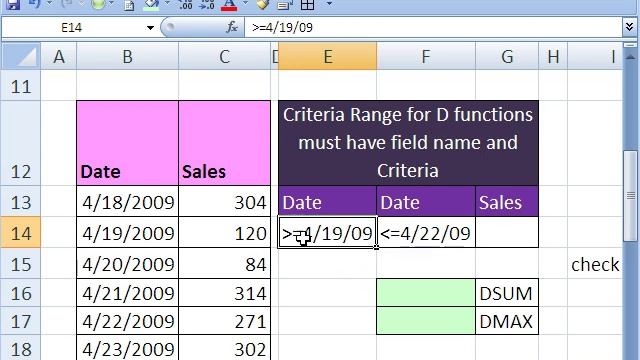Click the vertical scrollbar thumb
640x360 pixels.
631,196
